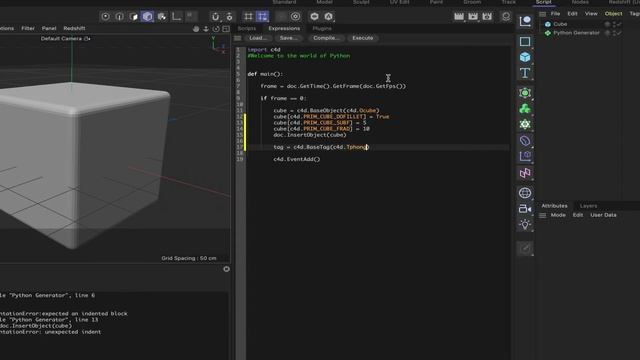Click the purple Field icon above the pink icon
The width and height of the screenshot is (640, 360).
525,156
